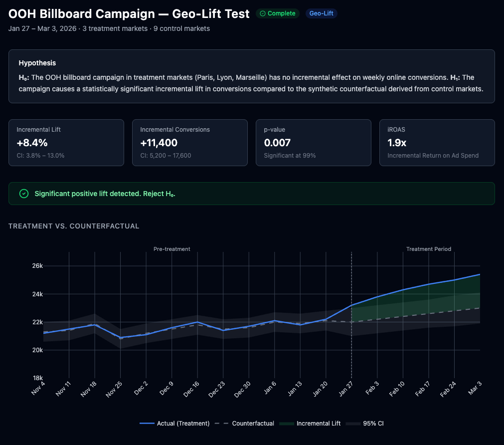Select the Incremental Lift +8.4% metric card

tap(66, 143)
